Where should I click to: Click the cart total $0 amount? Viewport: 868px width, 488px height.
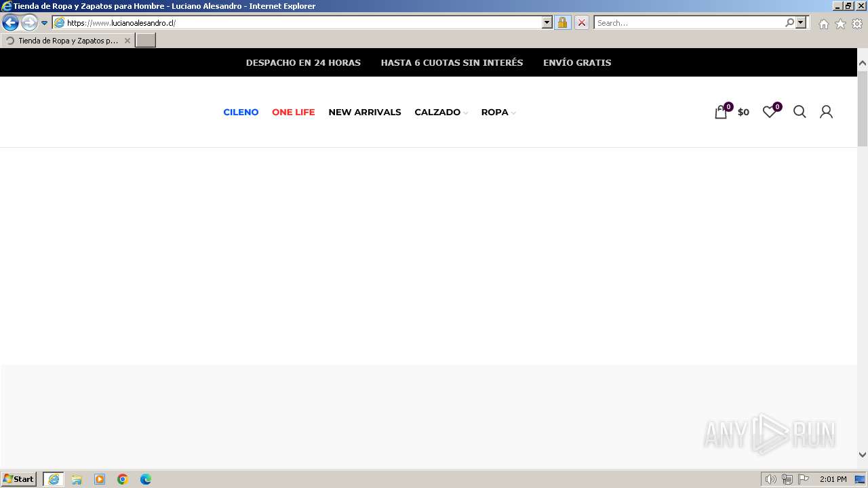pos(743,113)
